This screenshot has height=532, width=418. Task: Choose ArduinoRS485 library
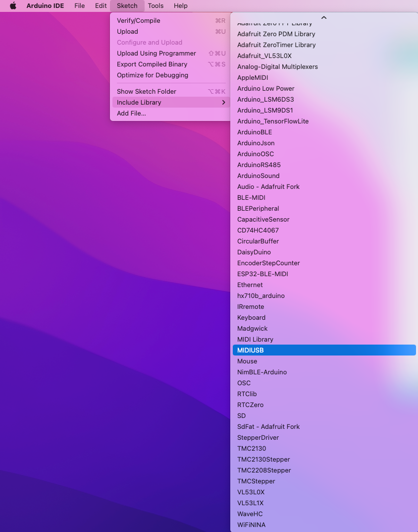(324, 165)
